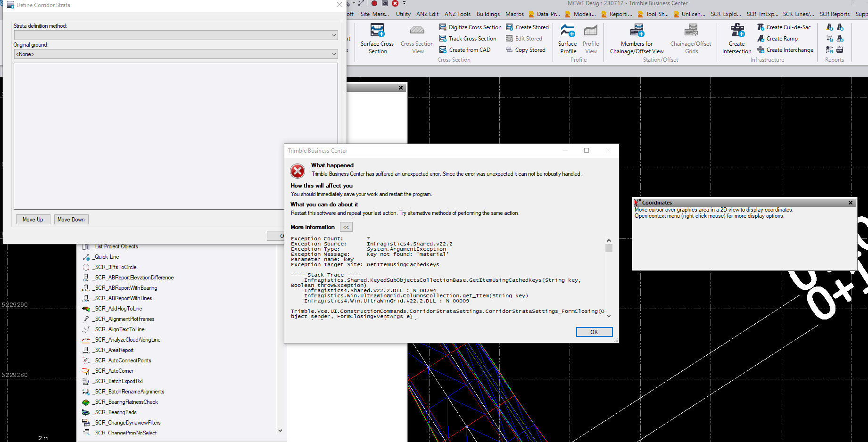Open the Buildings ribbon tab
This screenshot has width=868, height=442.
point(488,14)
